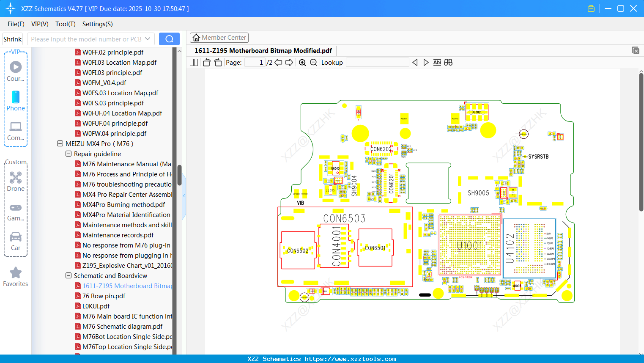Rotate the page clockwise

point(217,62)
